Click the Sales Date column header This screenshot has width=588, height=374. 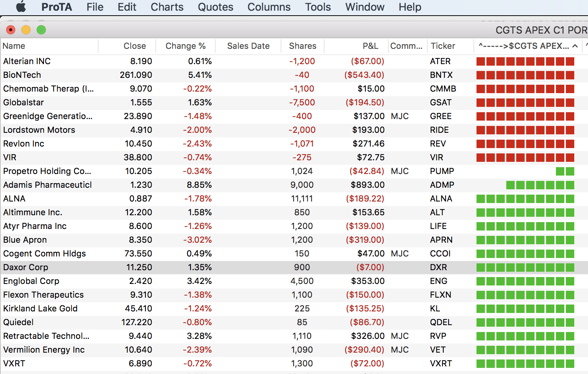pos(248,46)
